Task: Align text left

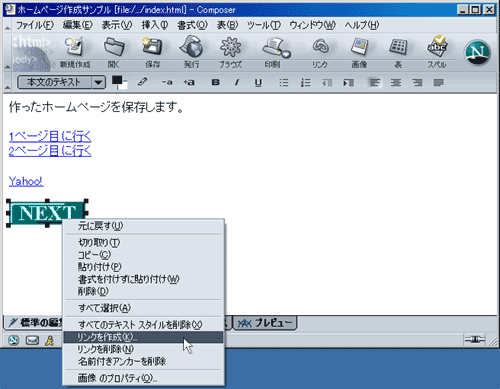Action: (375, 82)
